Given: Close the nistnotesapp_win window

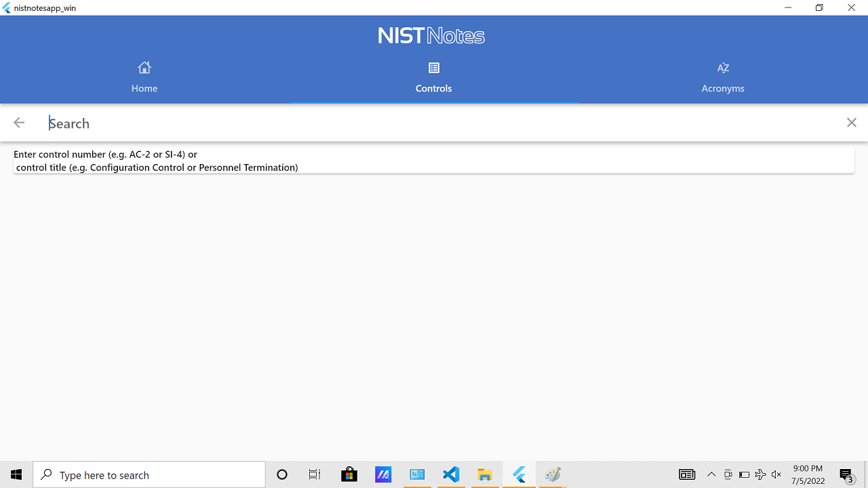Looking at the screenshot, I should point(851,7).
